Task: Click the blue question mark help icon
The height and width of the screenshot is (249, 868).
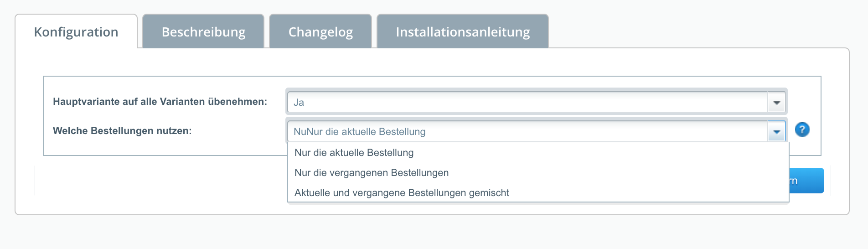Action: click(x=802, y=130)
